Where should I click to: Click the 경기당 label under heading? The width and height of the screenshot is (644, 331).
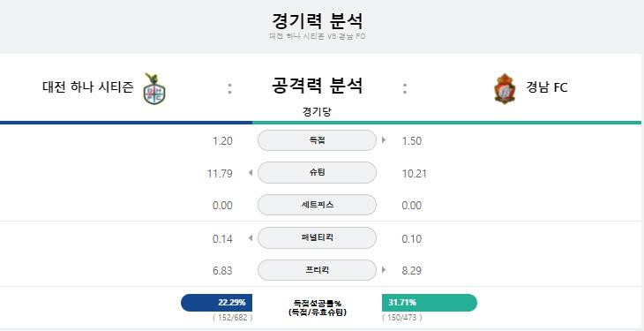(317, 112)
